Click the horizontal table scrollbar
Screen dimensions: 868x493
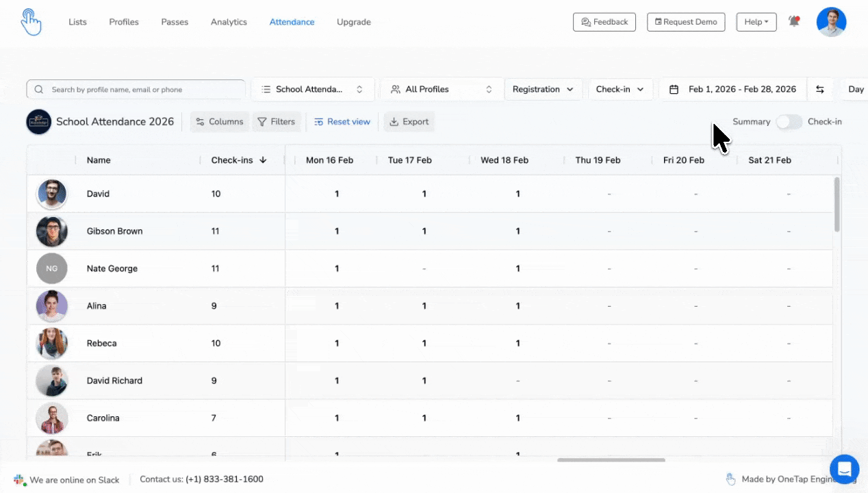point(611,460)
